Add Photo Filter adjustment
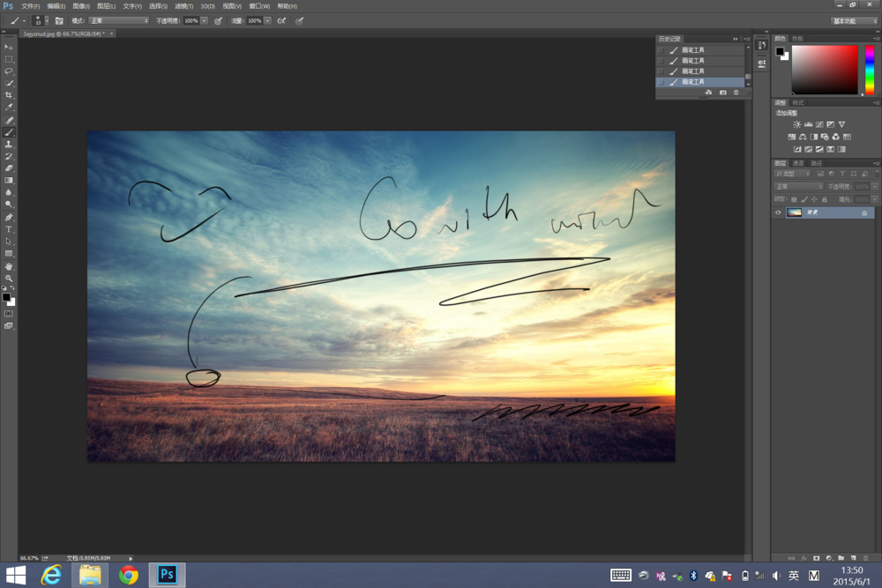Viewport: 882px width, 588px height. pyautogui.click(x=825, y=138)
